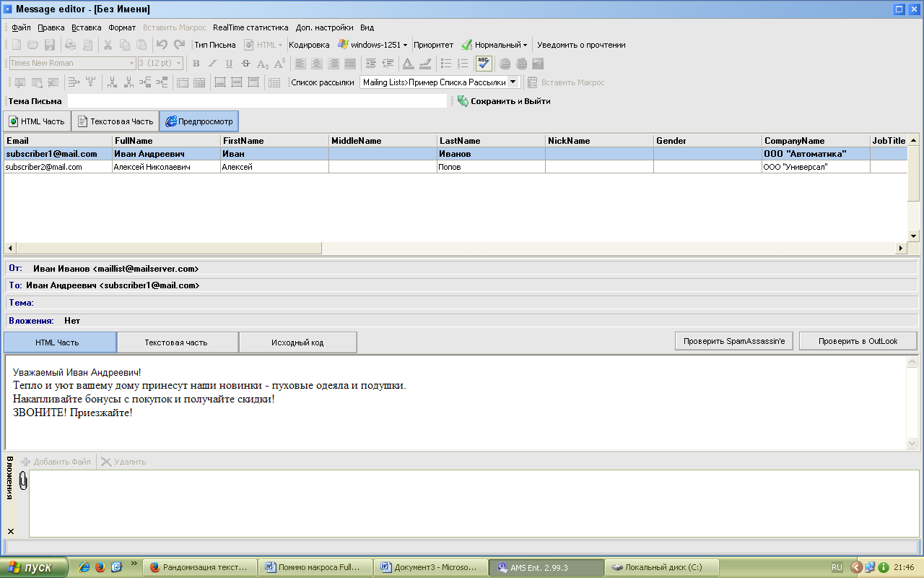The image size is (924, 578).
Task: Open the Вставка menu
Action: (x=87, y=27)
